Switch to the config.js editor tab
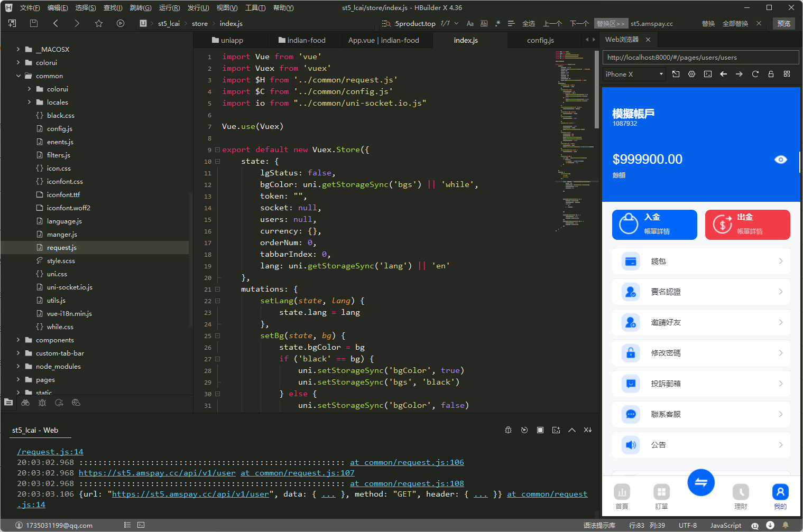Image resolution: width=803 pixels, height=532 pixels. tap(540, 40)
